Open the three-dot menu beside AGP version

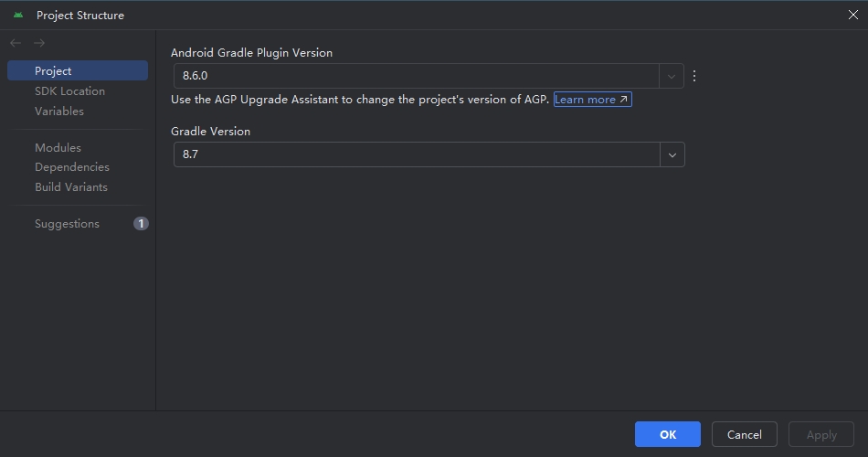click(694, 76)
